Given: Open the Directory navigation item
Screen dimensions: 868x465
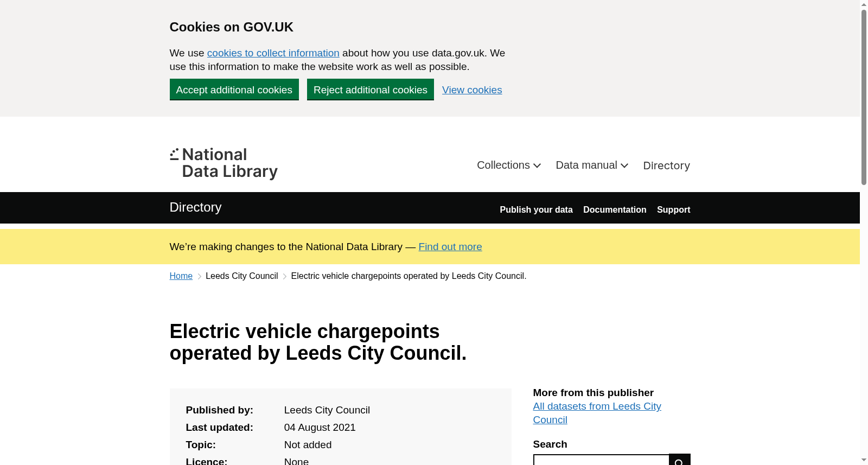Looking at the screenshot, I should click(x=666, y=165).
